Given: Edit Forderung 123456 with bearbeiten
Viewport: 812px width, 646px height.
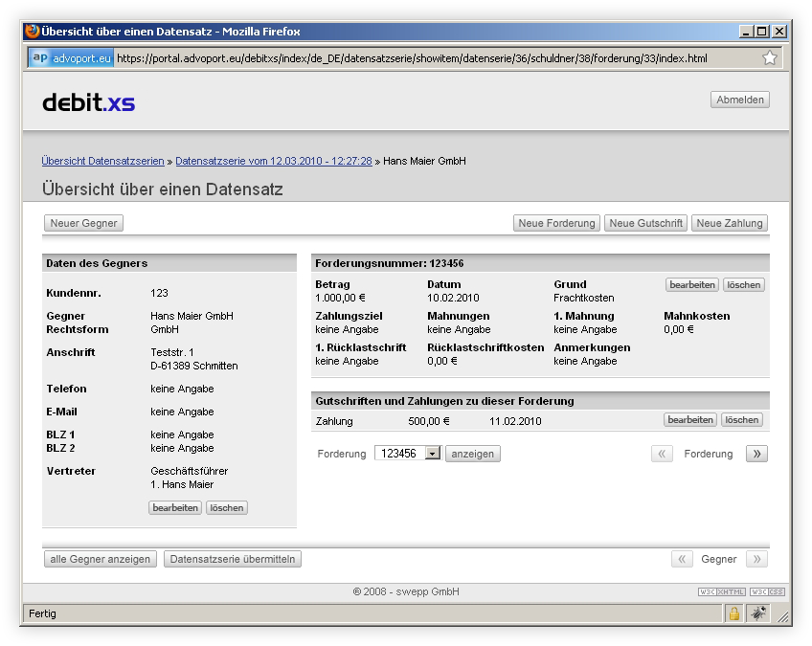Looking at the screenshot, I should (x=692, y=284).
